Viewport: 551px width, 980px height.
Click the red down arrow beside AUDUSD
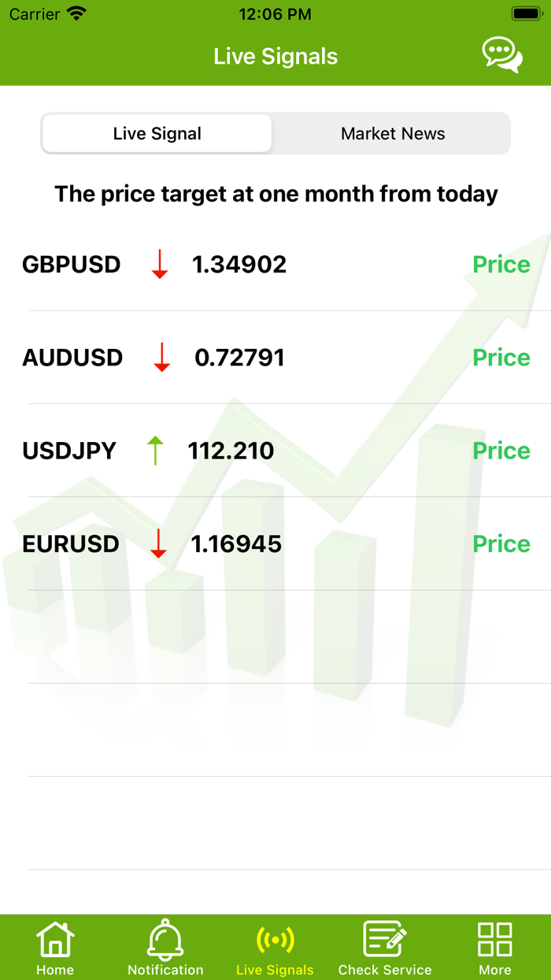click(x=160, y=358)
